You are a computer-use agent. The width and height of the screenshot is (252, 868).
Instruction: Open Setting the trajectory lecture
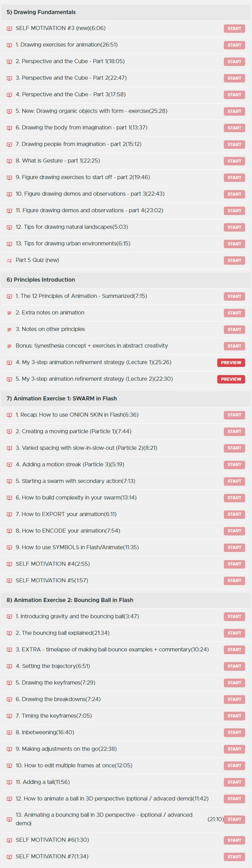[x=53, y=666]
